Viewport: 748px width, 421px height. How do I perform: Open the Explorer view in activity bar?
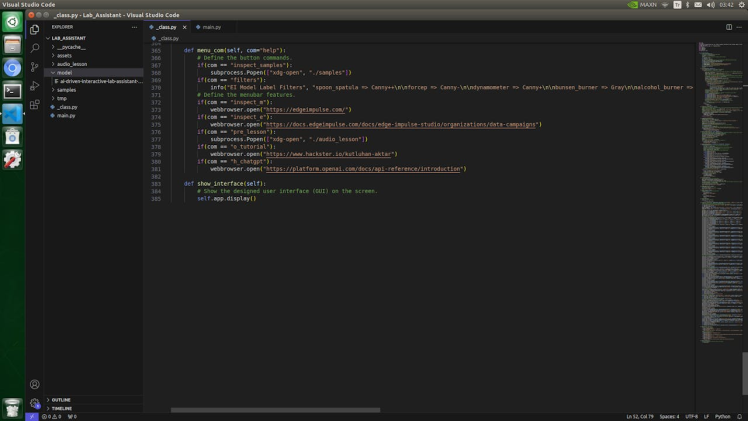34,29
